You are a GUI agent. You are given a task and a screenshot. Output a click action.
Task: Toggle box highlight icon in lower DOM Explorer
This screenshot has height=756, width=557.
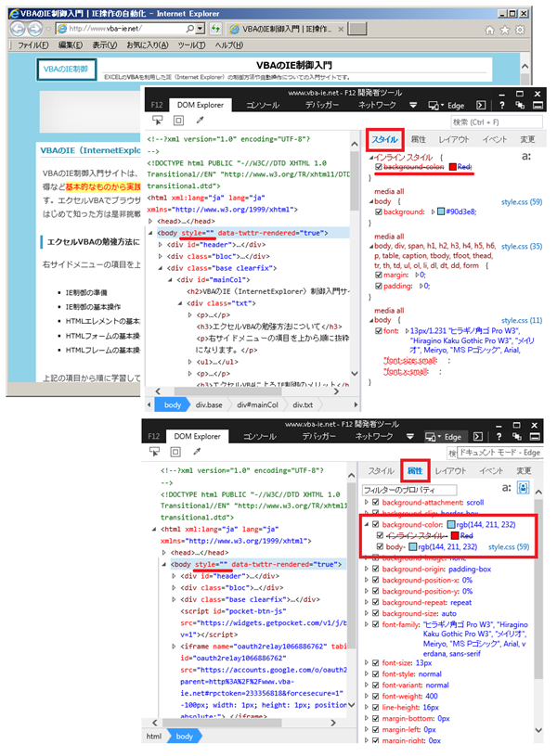[x=175, y=452]
